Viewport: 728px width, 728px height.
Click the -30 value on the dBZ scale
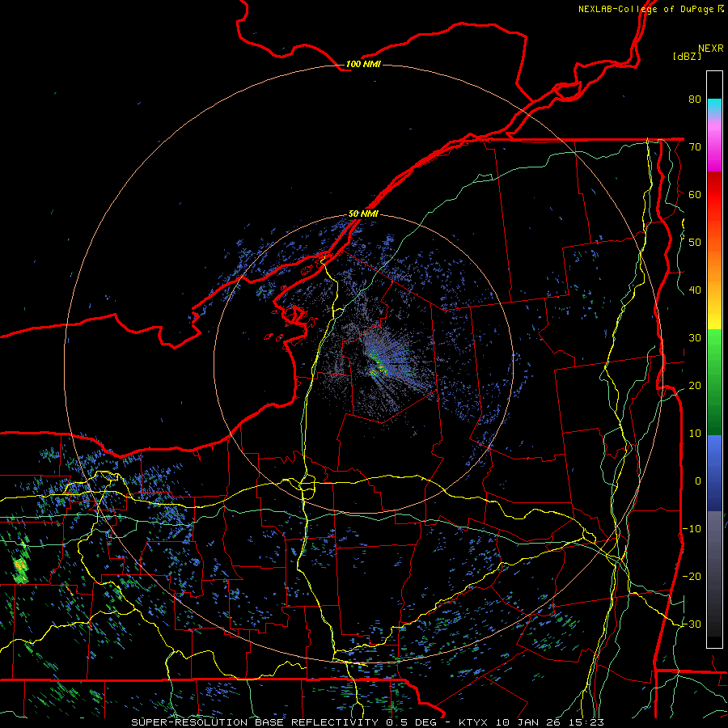point(692,624)
